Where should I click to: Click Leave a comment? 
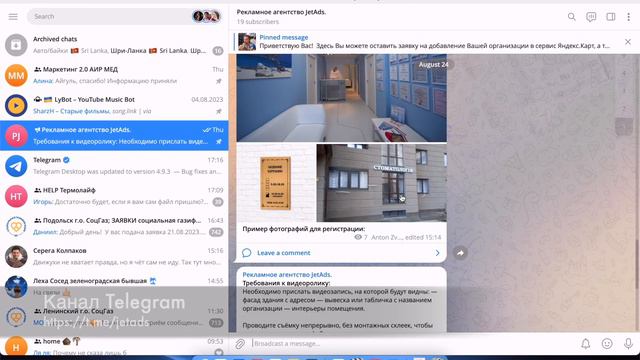tap(284, 253)
